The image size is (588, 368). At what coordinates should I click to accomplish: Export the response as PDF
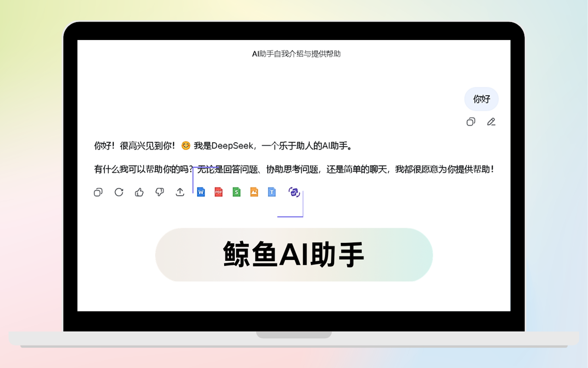(x=219, y=192)
